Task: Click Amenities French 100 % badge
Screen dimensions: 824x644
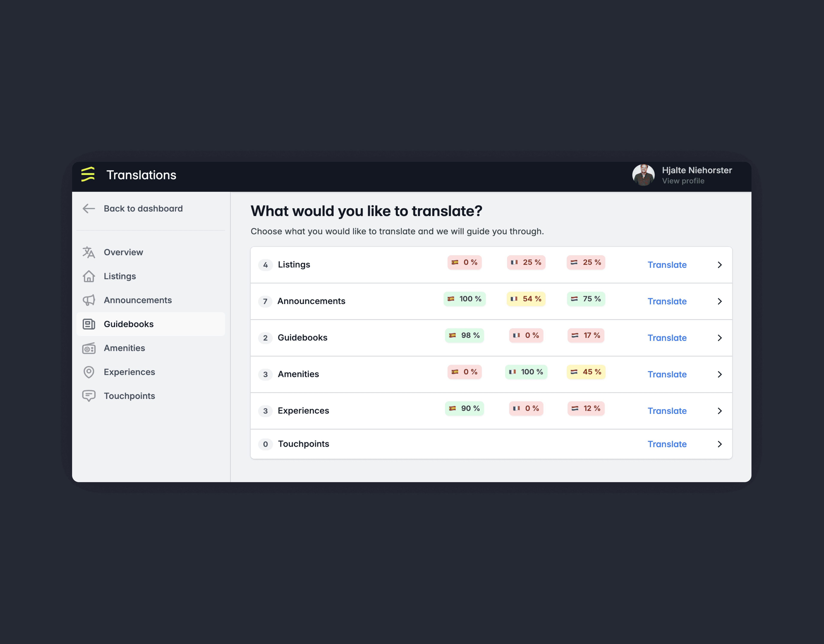Action: [x=526, y=372]
